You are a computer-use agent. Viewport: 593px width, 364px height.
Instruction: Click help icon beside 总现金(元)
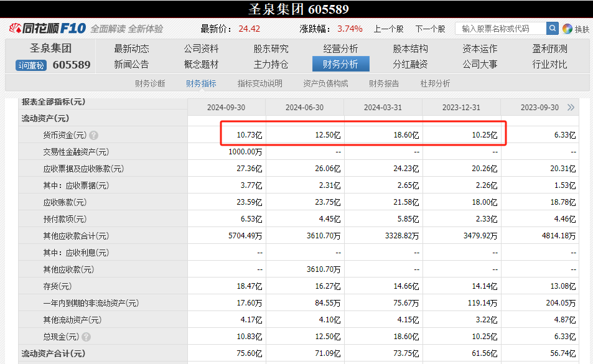click(x=86, y=337)
